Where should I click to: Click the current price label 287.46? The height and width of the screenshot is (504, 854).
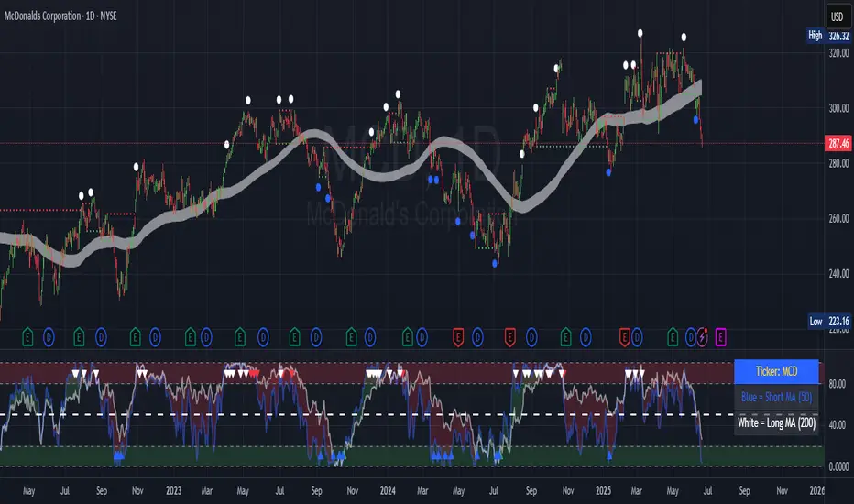point(838,143)
